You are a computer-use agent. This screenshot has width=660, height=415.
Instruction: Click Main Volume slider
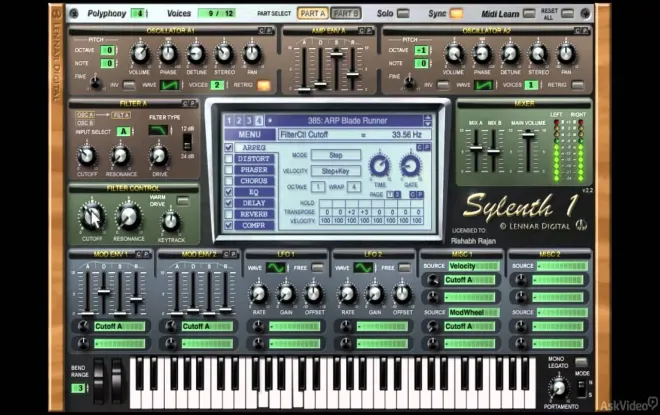[x=528, y=134]
